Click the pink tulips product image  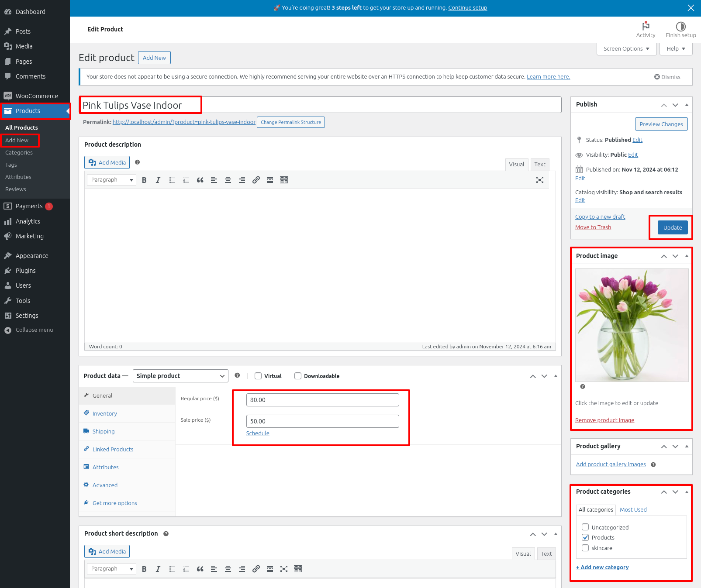pyautogui.click(x=632, y=325)
